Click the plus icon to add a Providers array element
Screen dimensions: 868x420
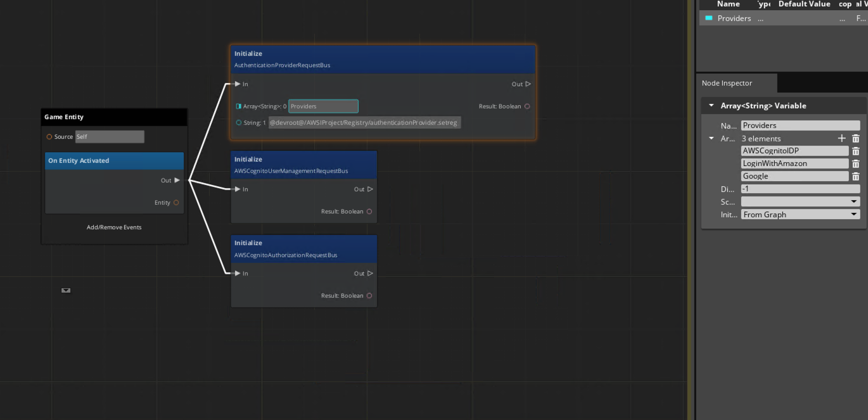point(841,138)
